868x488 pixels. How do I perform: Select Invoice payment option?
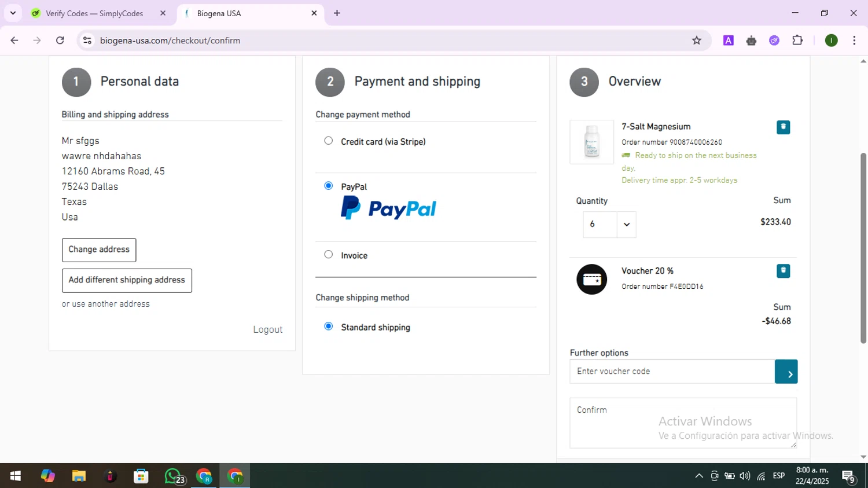[329, 255]
